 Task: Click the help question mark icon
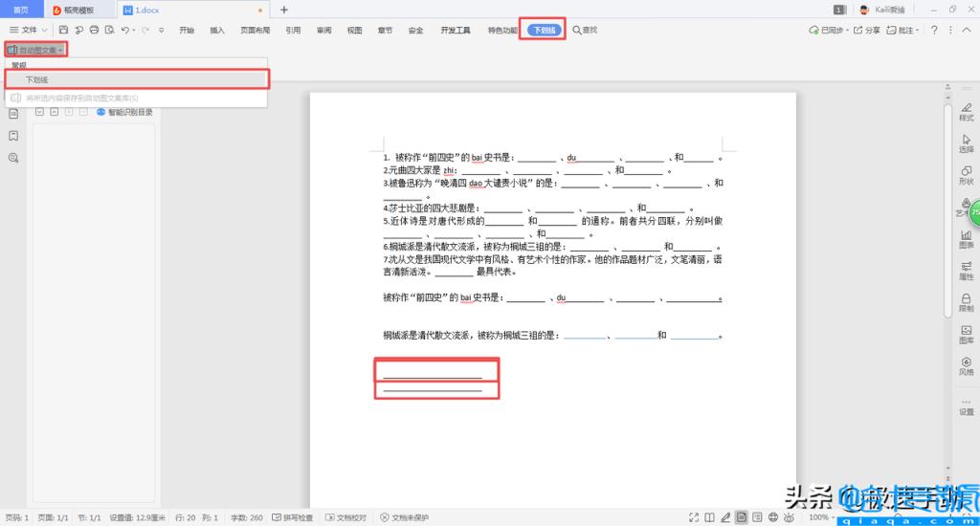(934, 30)
